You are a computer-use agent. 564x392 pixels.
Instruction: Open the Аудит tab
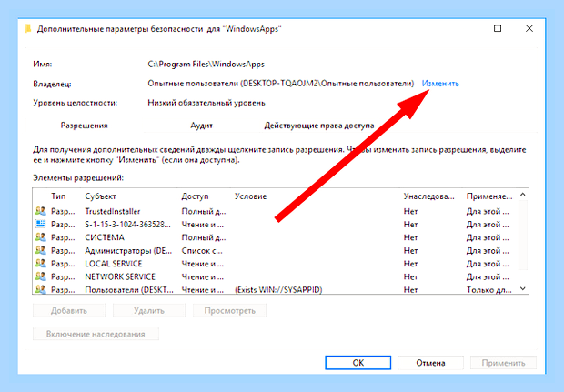[201, 126]
